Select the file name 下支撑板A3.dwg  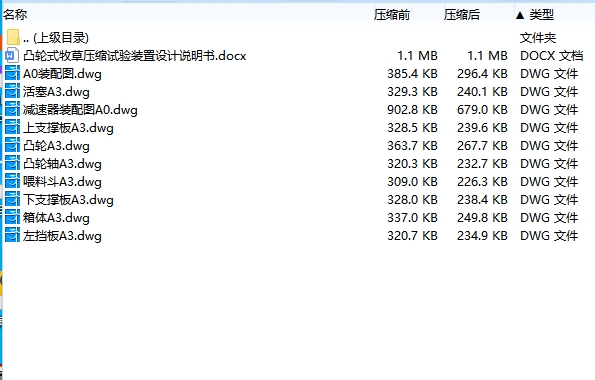coord(68,200)
